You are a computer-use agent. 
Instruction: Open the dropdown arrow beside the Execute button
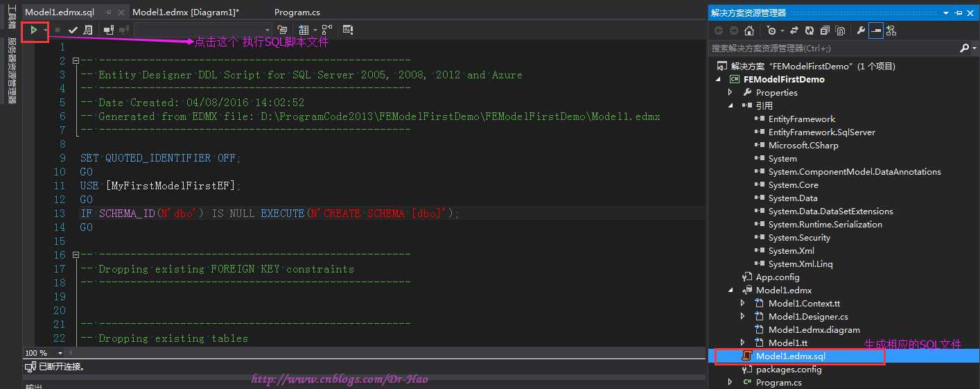[45, 30]
